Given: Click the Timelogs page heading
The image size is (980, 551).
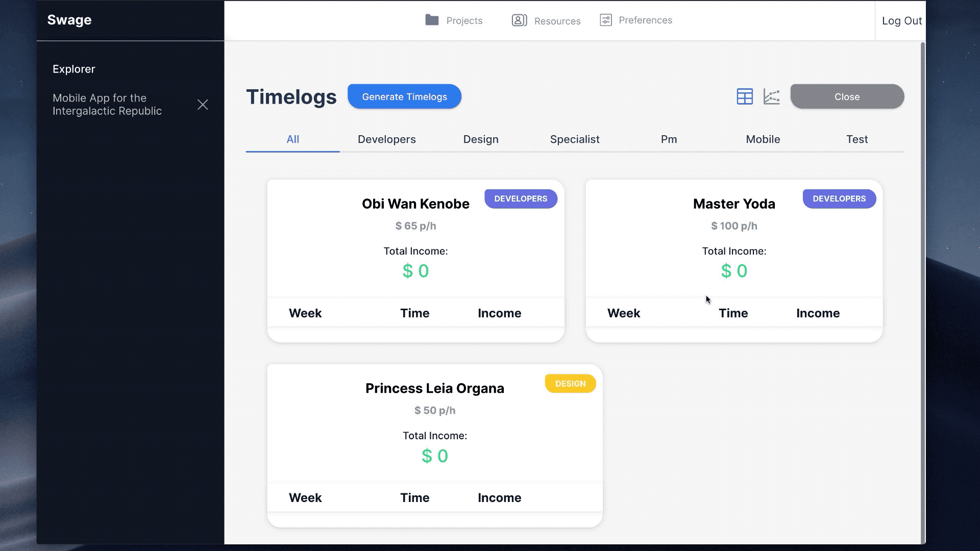Looking at the screenshot, I should pos(291,97).
